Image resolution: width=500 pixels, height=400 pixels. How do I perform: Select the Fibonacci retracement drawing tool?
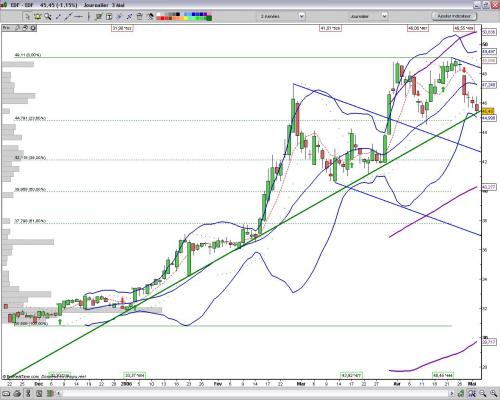pyautogui.click(x=98, y=17)
